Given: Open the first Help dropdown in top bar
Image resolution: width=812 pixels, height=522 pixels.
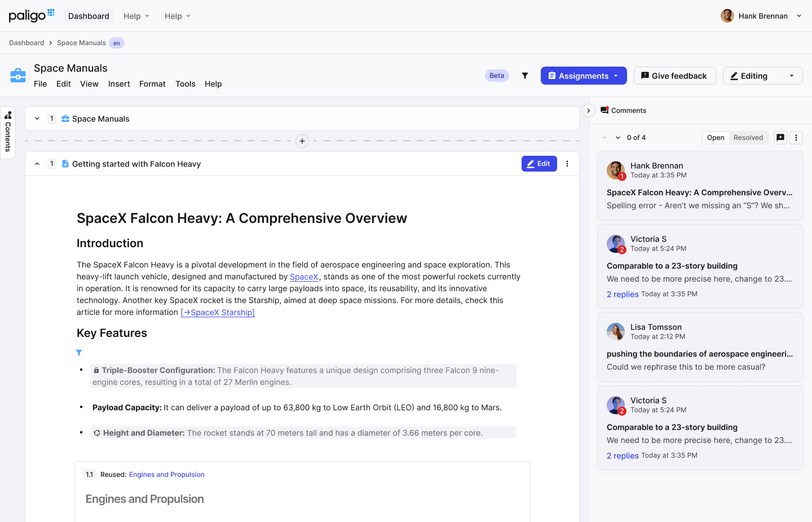Looking at the screenshot, I should click(136, 16).
